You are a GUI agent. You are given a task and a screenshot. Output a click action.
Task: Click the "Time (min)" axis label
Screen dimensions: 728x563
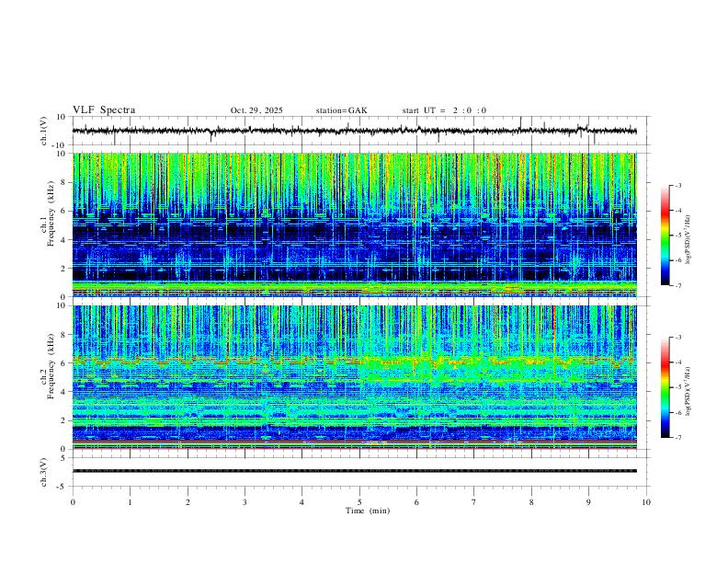(x=368, y=511)
